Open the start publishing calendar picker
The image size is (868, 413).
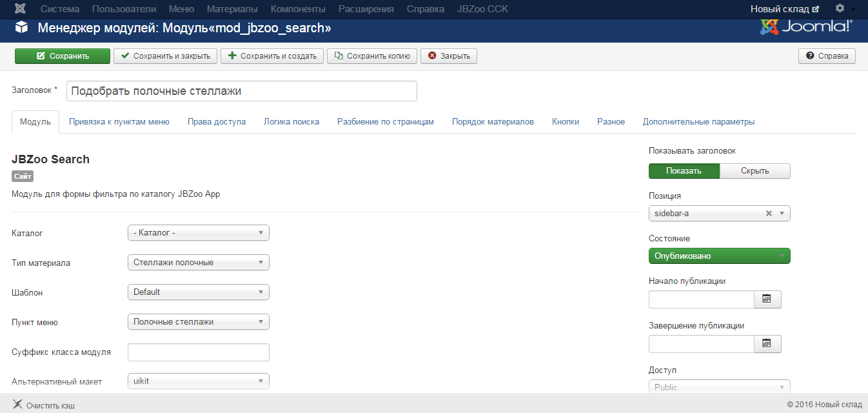(x=767, y=299)
